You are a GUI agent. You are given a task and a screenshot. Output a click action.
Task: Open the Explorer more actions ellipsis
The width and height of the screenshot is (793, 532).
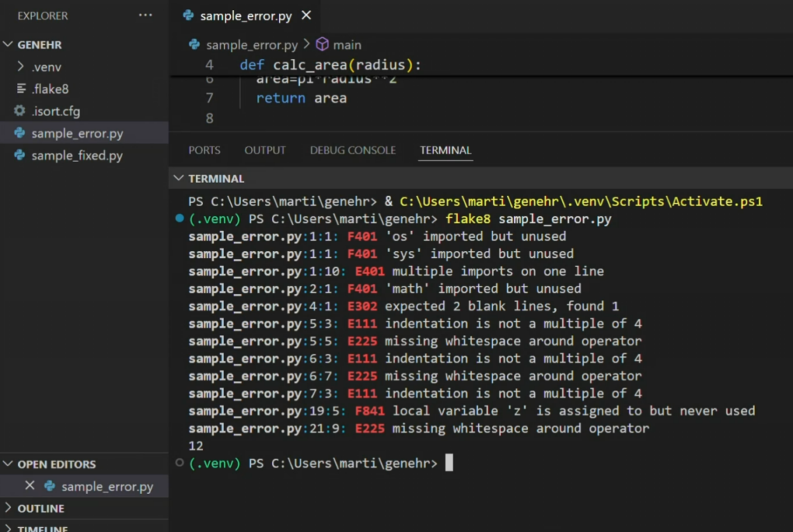[x=146, y=15]
